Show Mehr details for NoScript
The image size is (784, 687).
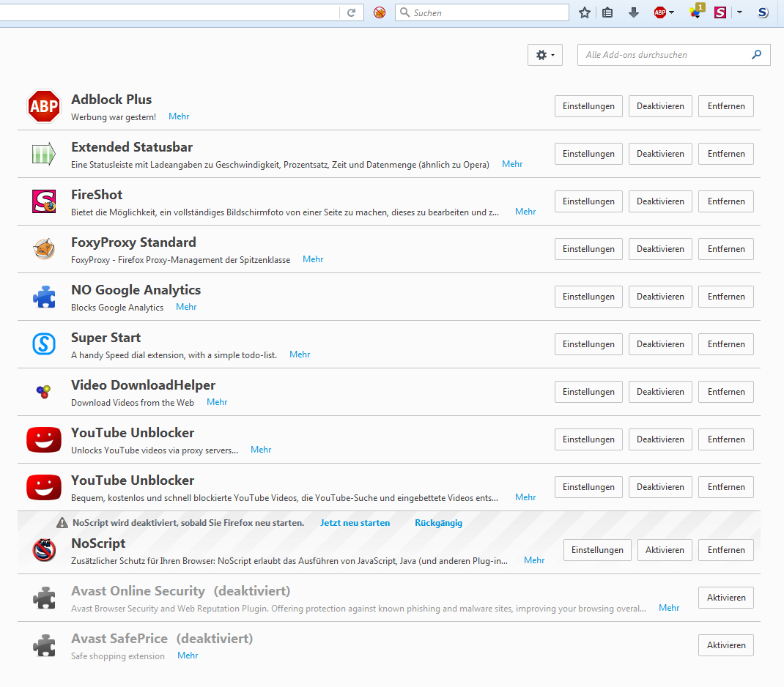pyautogui.click(x=534, y=560)
